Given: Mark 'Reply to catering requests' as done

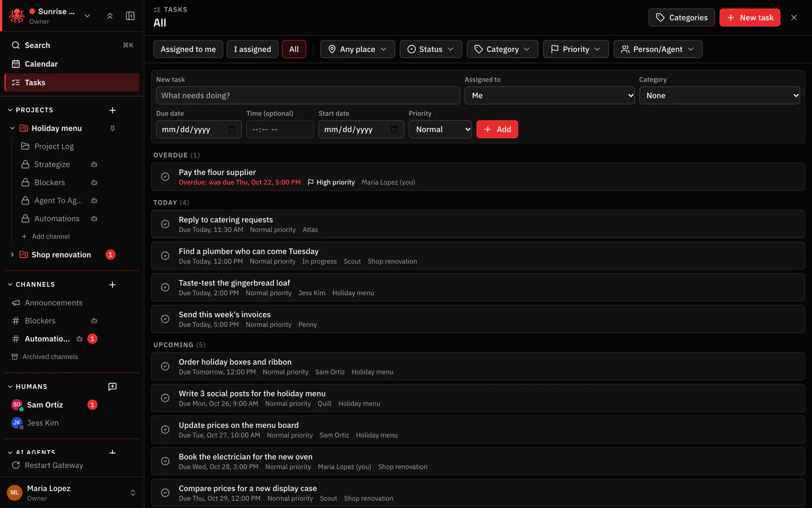Looking at the screenshot, I should [x=165, y=224].
